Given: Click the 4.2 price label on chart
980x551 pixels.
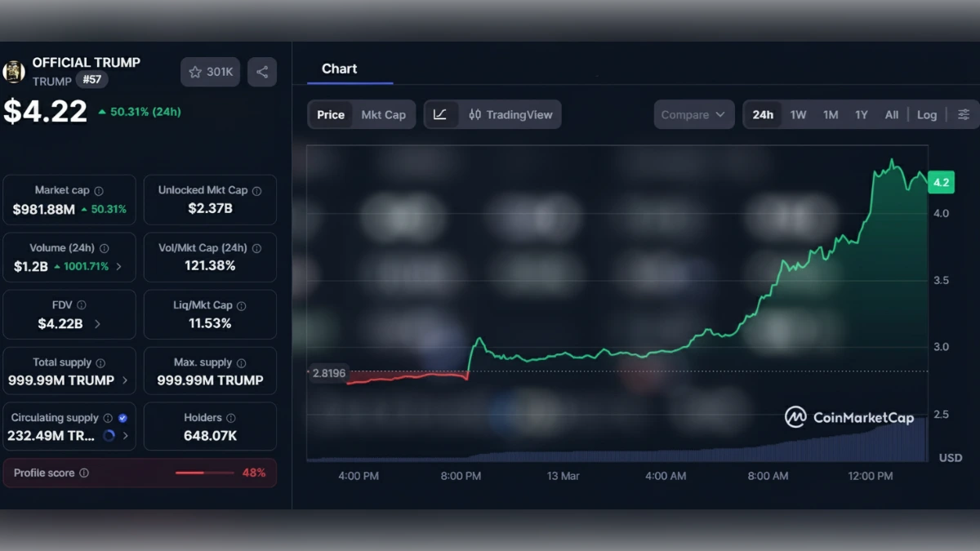Looking at the screenshot, I should coord(940,182).
